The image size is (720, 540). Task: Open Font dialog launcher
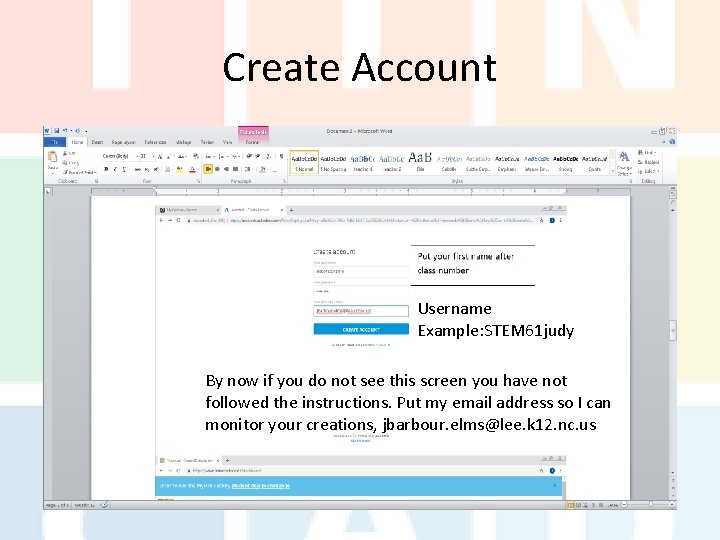[198, 181]
